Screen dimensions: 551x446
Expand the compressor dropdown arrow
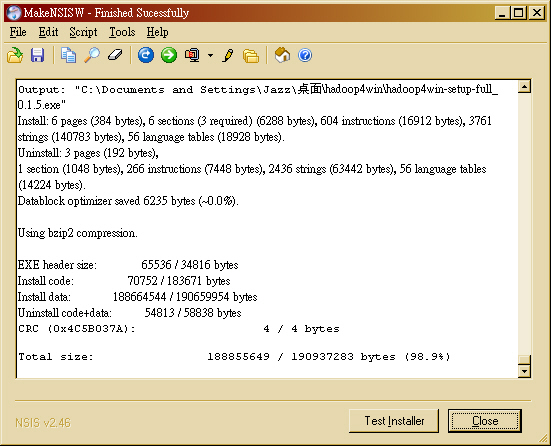tap(210, 55)
